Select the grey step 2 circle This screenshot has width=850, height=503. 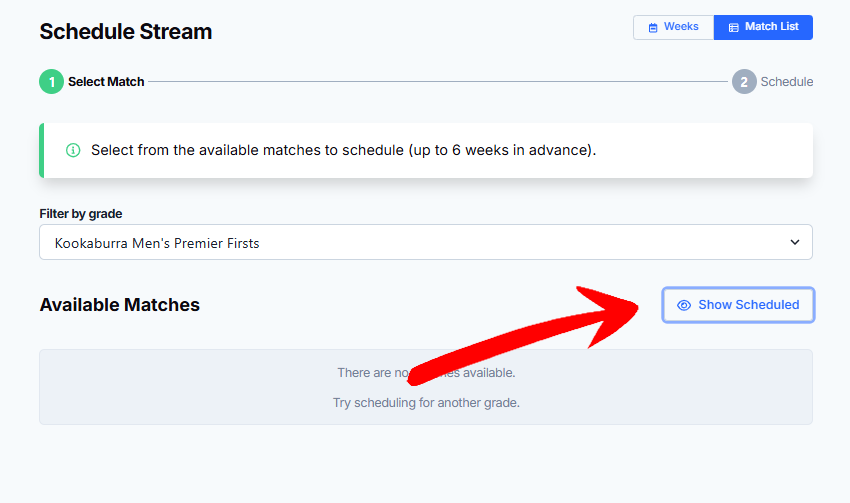pos(743,82)
